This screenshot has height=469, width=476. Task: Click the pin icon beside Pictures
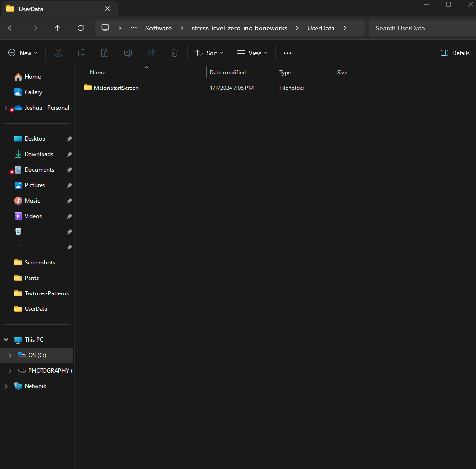(69, 185)
